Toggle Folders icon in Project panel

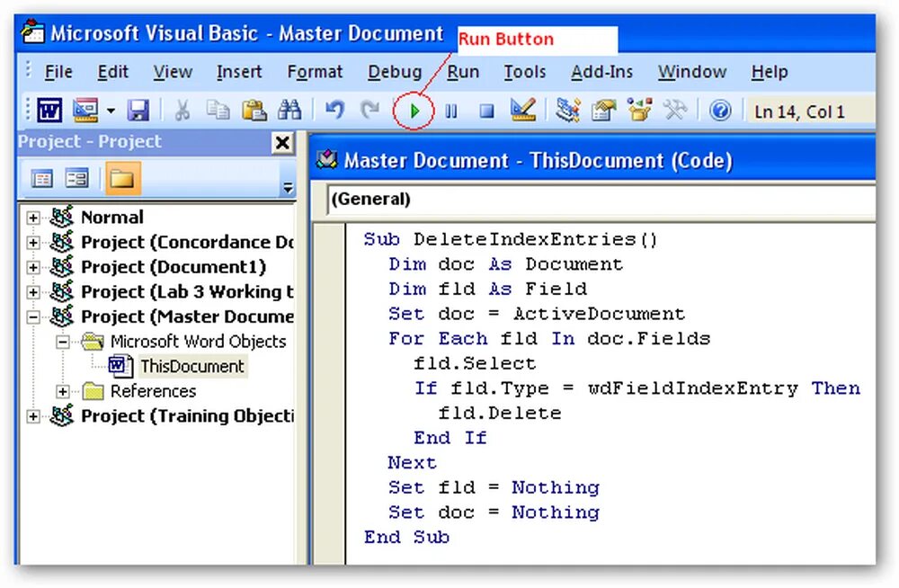(x=121, y=178)
